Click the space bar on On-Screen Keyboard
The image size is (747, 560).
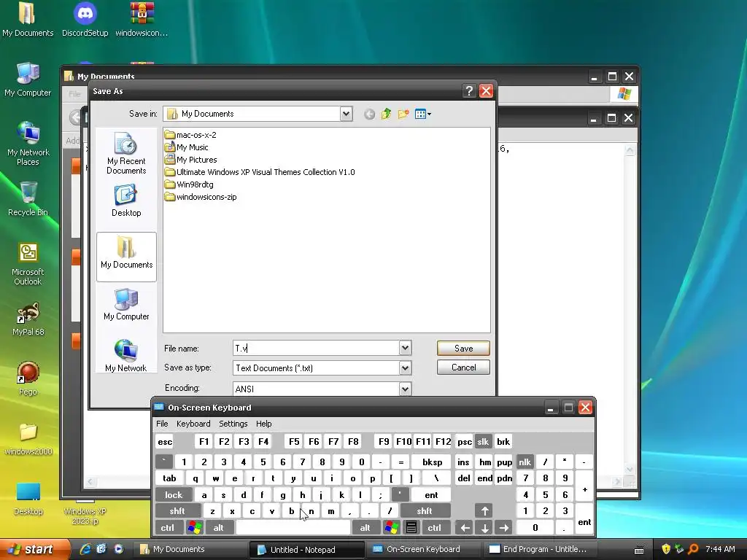tap(293, 528)
